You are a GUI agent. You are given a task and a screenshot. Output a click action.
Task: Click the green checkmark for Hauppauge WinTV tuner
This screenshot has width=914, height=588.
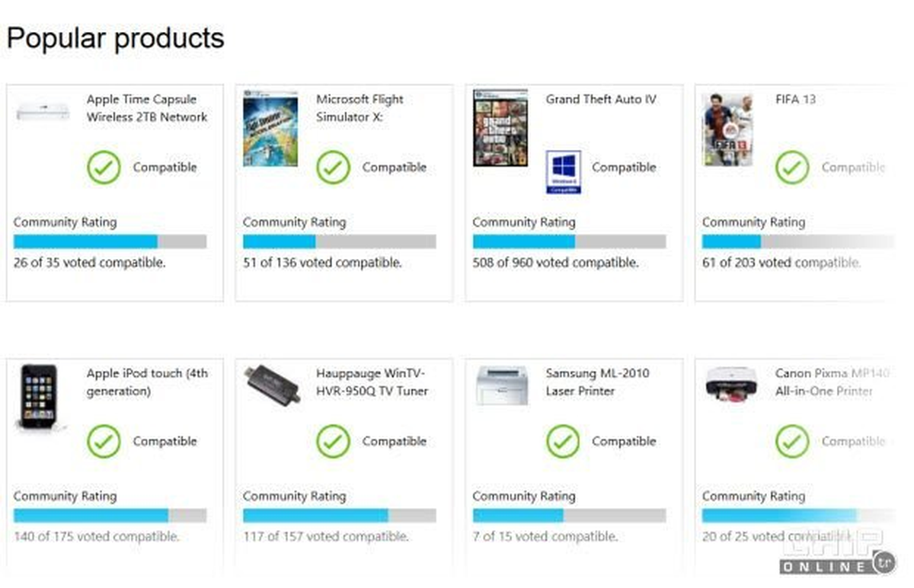(333, 441)
